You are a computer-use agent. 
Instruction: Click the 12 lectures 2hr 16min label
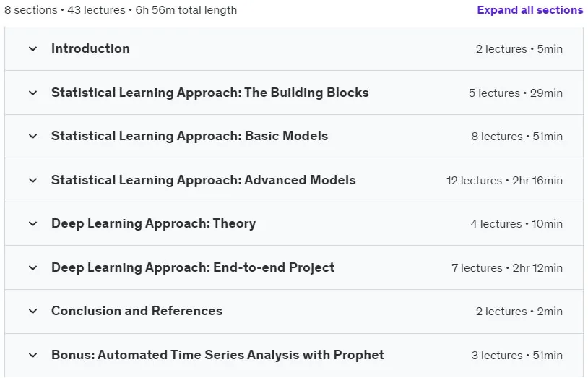point(504,181)
